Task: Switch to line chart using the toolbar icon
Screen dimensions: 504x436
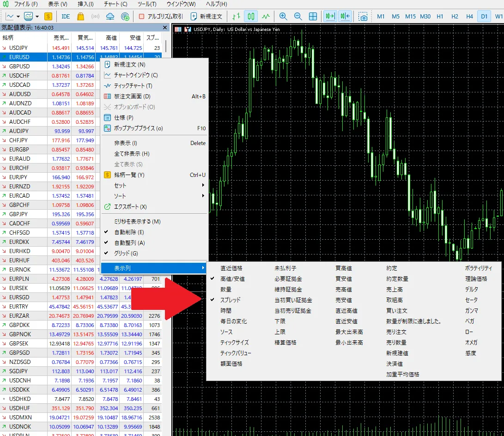Action: click(266, 16)
